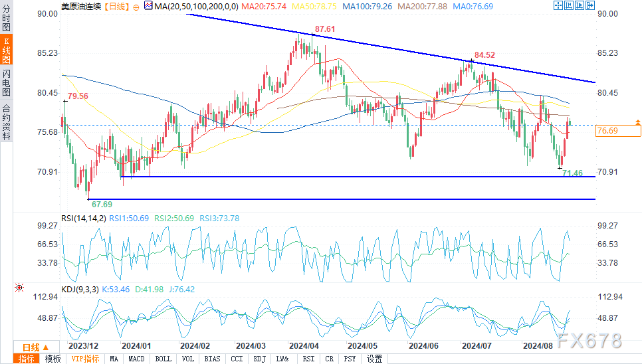The height and width of the screenshot is (364, 642).
Task: Open the 分时图 side tab
Action: 6,18
